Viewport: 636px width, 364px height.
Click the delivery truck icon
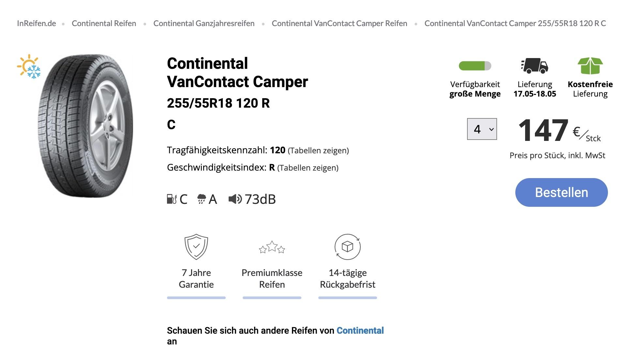coord(534,66)
